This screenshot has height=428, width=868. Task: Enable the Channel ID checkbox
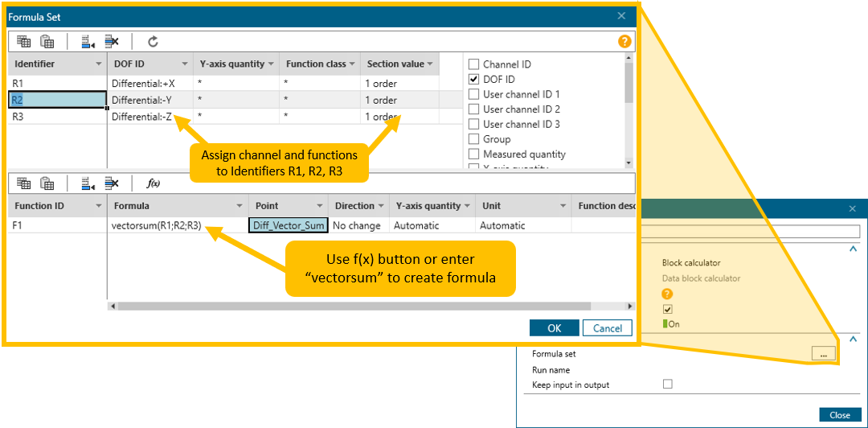[x=474, y=64]
